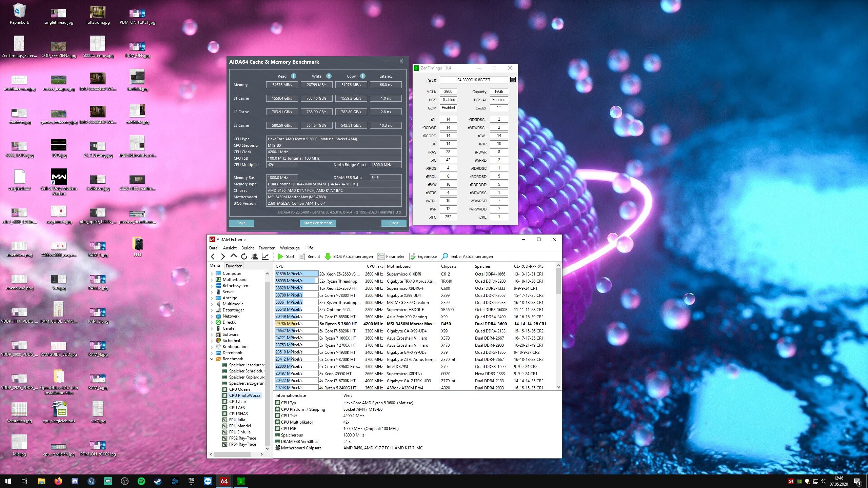The width and height of the screenshot is (868, 488).
Task: Click the Copy info icon in benchmark window
Action: (363, 76)
